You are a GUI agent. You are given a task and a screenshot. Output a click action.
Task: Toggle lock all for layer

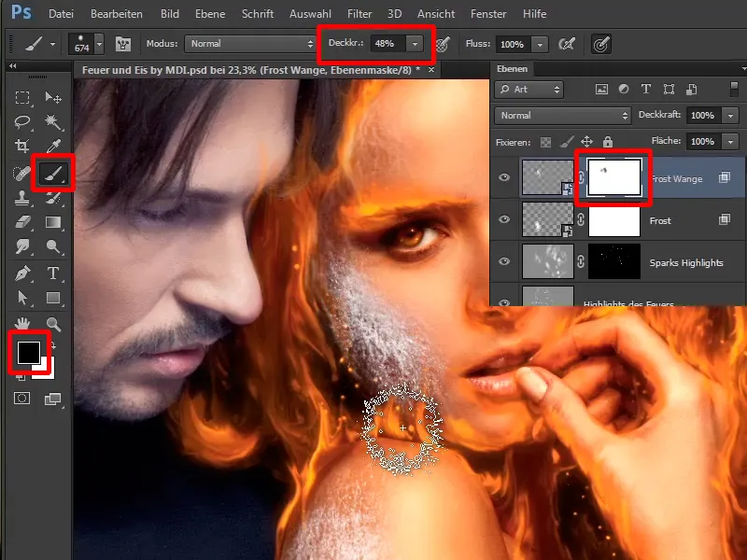pos(608,142)
